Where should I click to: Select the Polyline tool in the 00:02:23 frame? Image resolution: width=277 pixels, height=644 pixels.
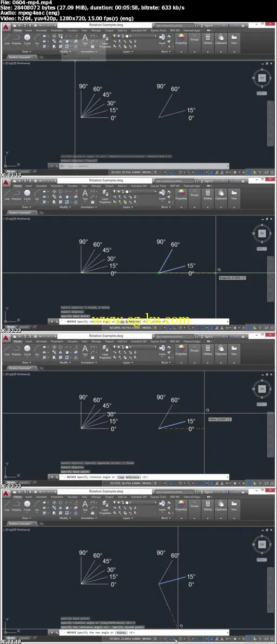click(x=16, y=194)
